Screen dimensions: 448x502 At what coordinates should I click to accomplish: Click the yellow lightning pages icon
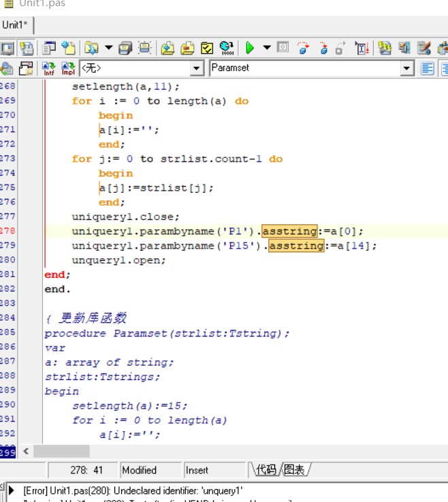click(384, 48)
